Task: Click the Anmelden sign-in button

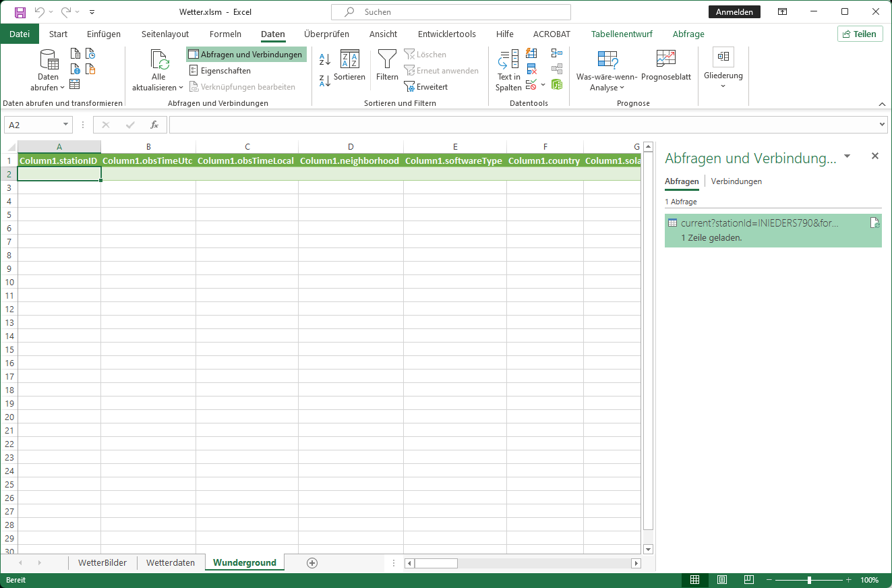Action: tap(735, 12)
